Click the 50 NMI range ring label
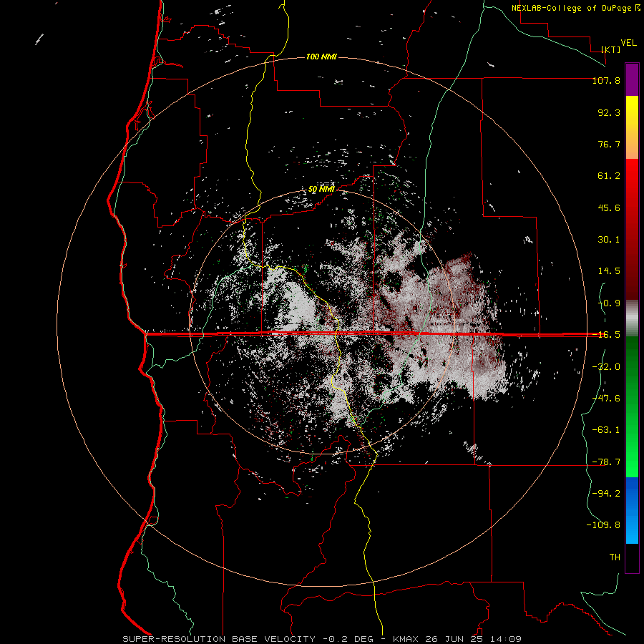The width and height of the screenshot is (644, 644). [321, 190]
